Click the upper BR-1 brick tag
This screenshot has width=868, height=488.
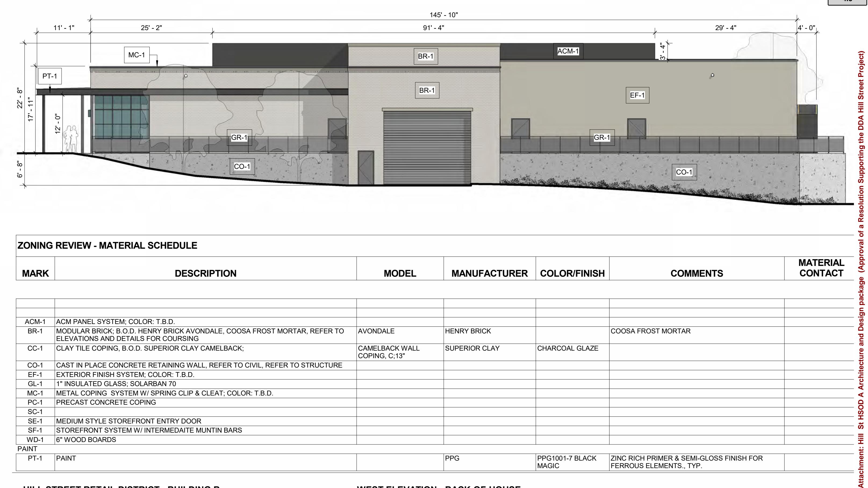point(426,56)
